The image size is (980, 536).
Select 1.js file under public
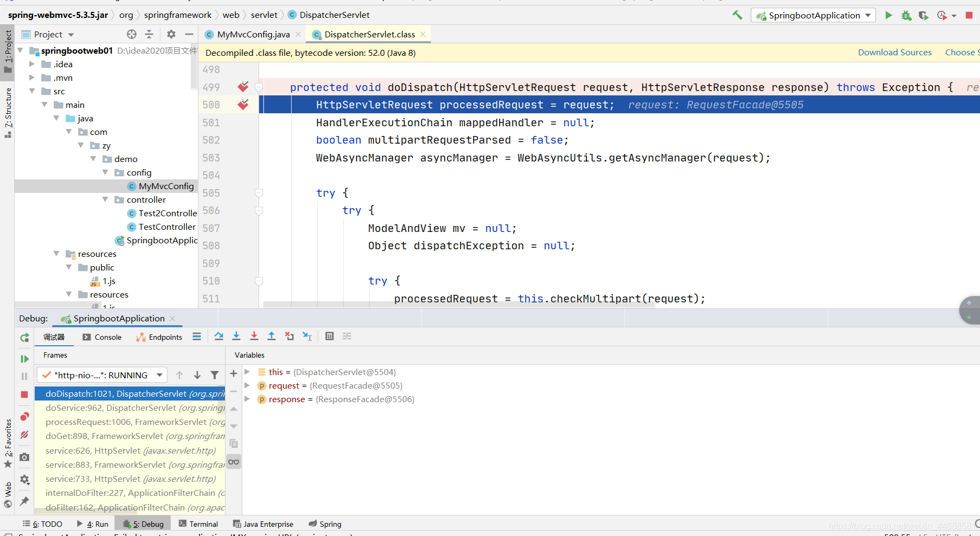tap(103, 281)
